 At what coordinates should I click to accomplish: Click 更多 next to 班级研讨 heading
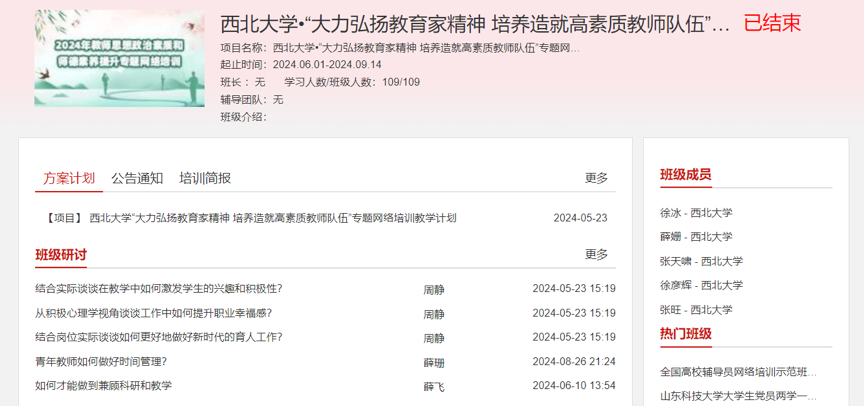[596, 255]
